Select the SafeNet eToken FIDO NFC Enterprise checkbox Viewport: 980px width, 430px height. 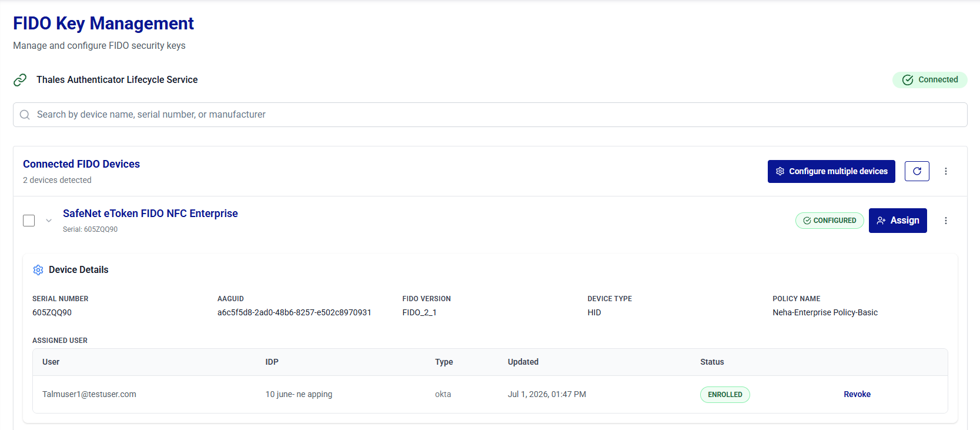pyautogui.click(x=29, y=221)
